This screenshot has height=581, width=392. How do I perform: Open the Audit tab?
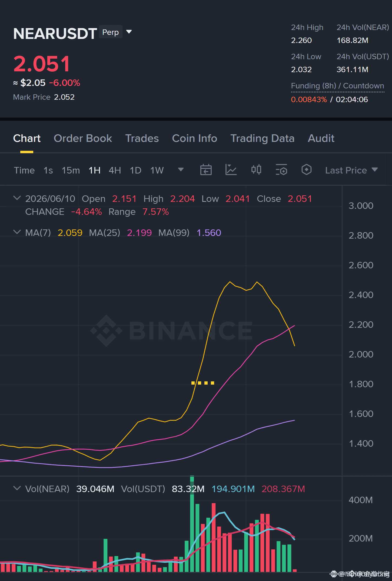321,138
